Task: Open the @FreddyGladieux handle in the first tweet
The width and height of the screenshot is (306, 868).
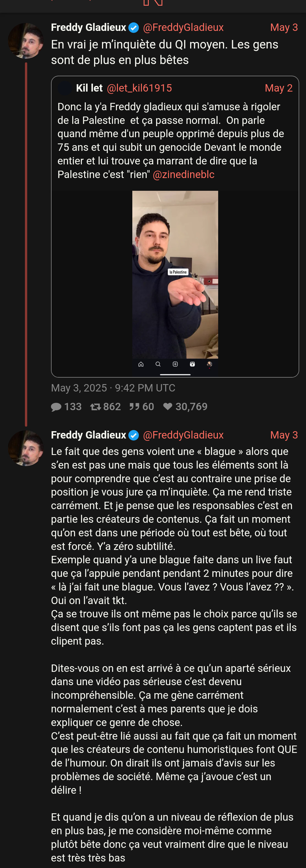Action: [183, 27]
